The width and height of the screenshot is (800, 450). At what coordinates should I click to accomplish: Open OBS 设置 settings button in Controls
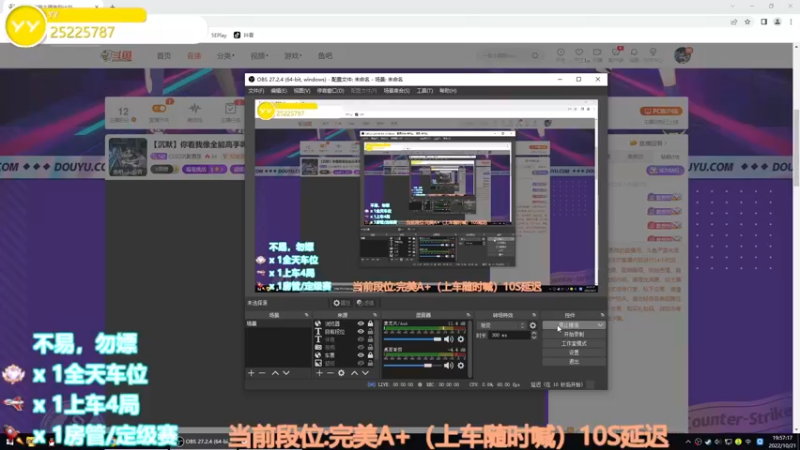pyautogui.click(x=574, y=353)
